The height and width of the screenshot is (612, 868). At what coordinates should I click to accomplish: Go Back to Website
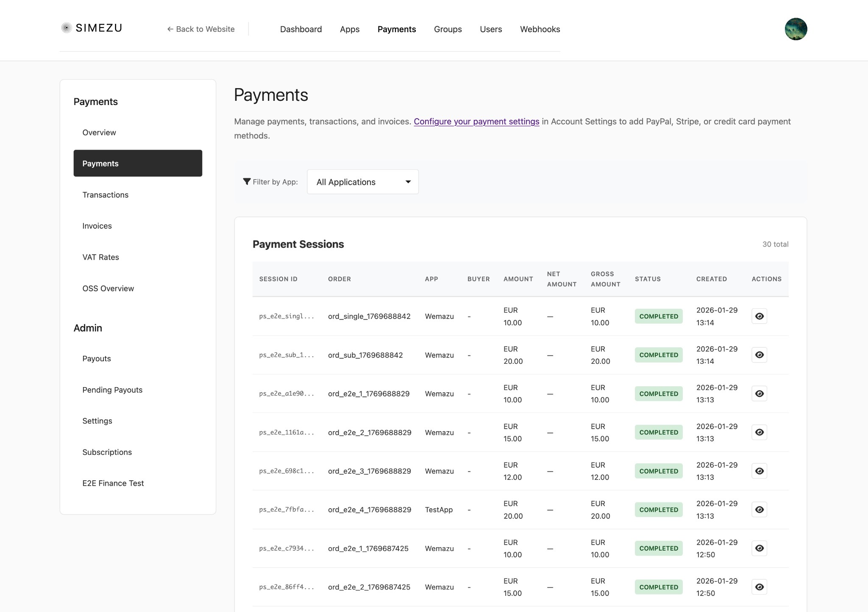[x=200, y=29]
